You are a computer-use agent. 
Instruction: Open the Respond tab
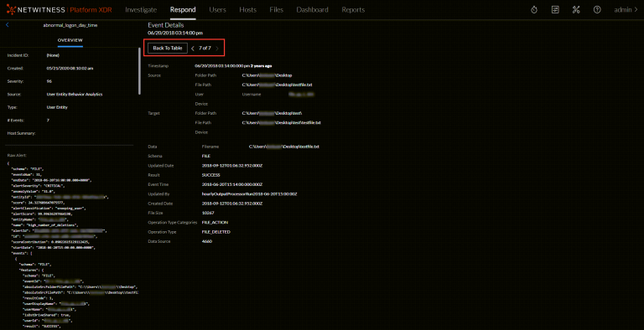[x=183, y=10]
